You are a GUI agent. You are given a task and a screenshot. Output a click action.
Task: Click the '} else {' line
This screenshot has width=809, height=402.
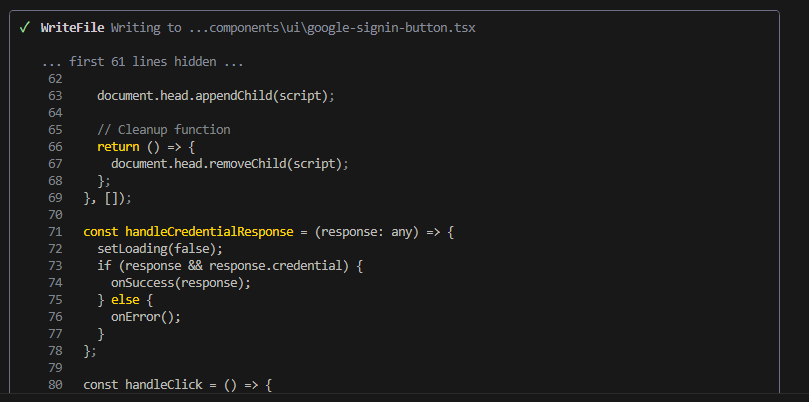[125, 300]
